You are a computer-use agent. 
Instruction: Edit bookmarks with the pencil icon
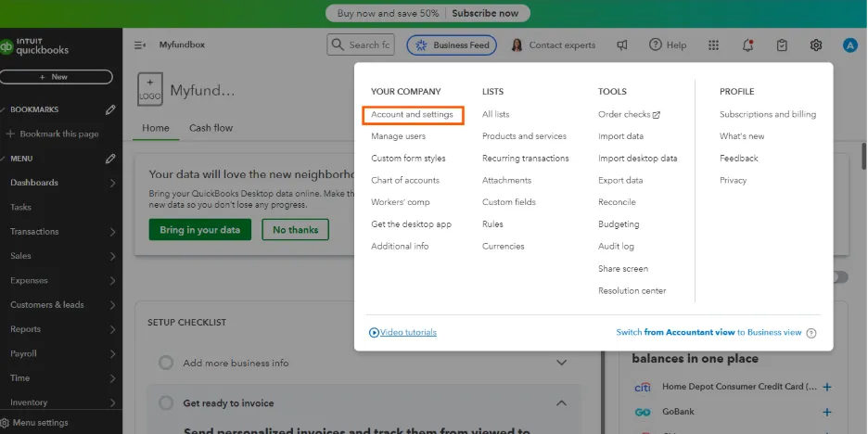110,109
